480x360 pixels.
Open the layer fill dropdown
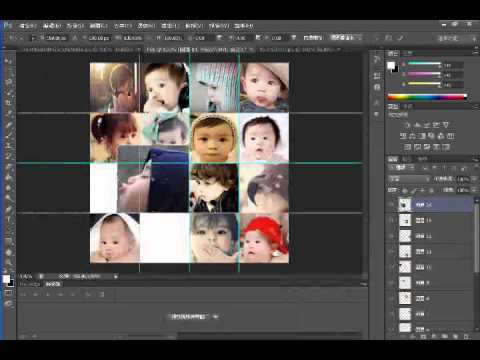point(474,190)
